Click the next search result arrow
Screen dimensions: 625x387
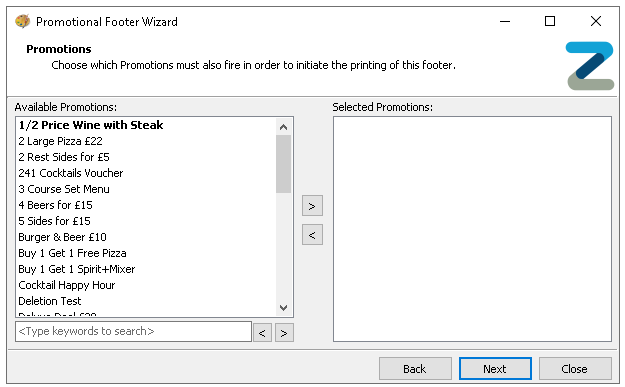tap(284, 332)
